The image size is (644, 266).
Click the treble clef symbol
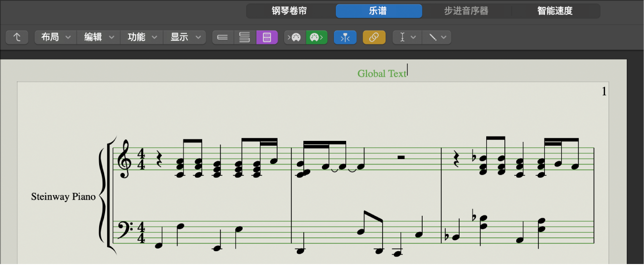(123, 159)
